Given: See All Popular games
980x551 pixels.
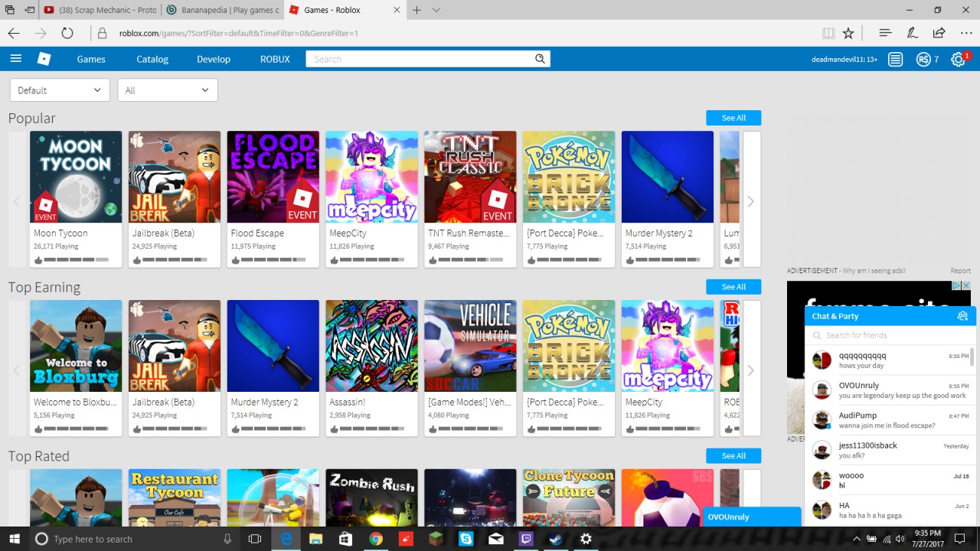Looking at the screenshot, I should click(733, 118).
